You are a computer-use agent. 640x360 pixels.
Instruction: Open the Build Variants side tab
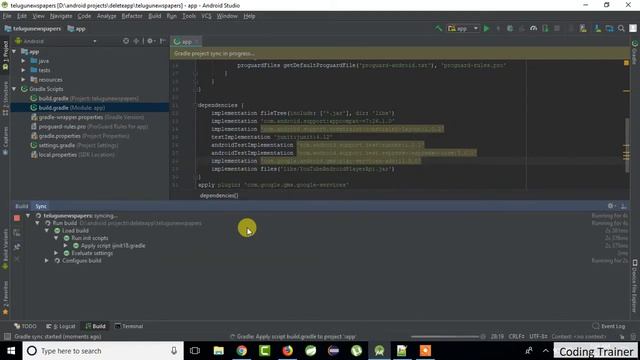tap(5, 248)
